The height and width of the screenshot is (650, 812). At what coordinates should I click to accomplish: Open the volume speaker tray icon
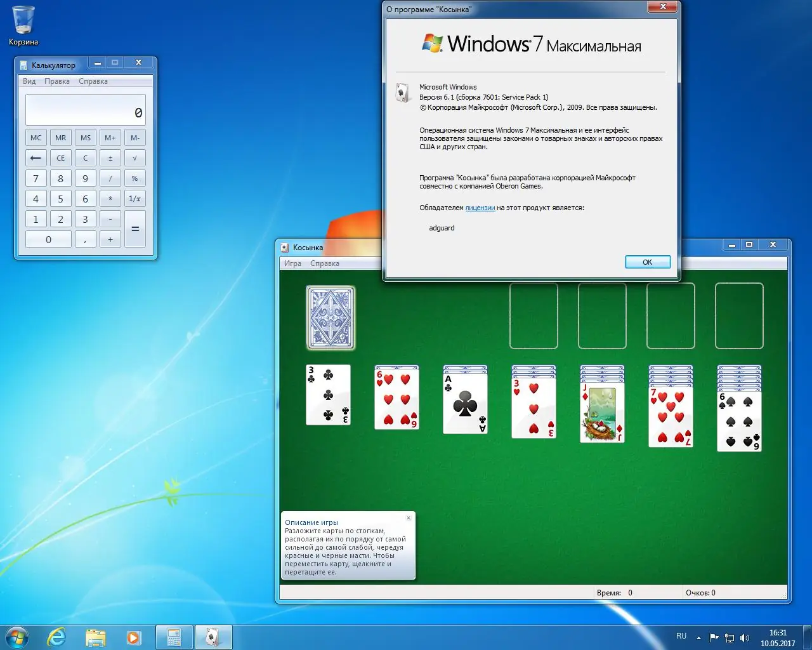click(x=745, y=637)
